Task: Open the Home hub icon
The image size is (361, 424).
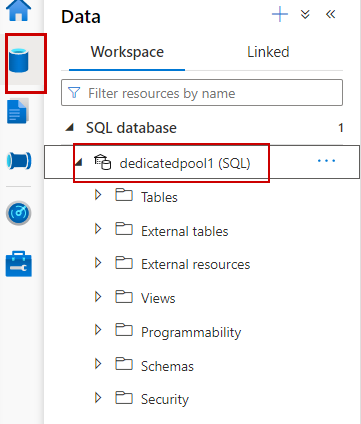Action: 19,11
